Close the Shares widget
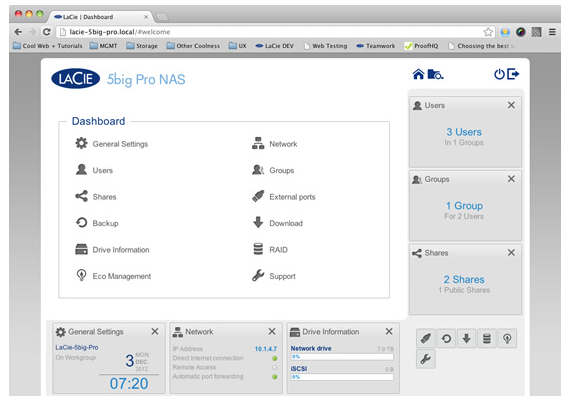The width and height of the screenshot is (570, 400). 511,253
